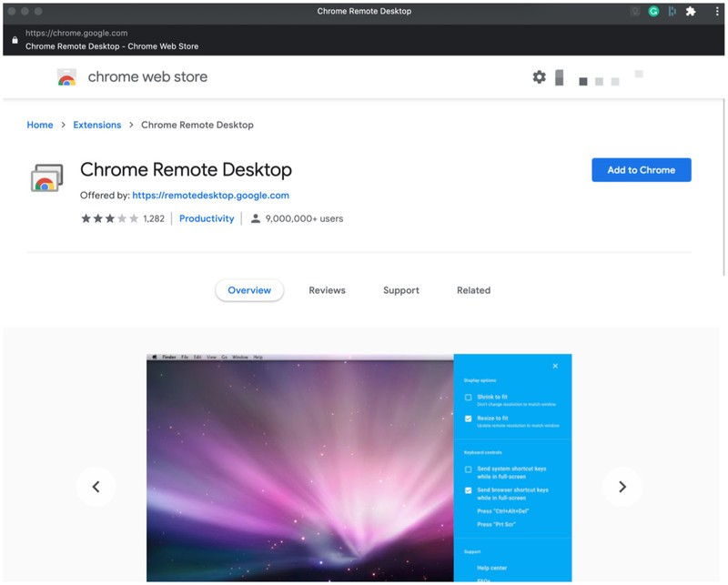Viewport: 728px width, 585px height.
Task: Navigate to Home breadcrumb
Action: pyautogui.click(x=40, y=125)
